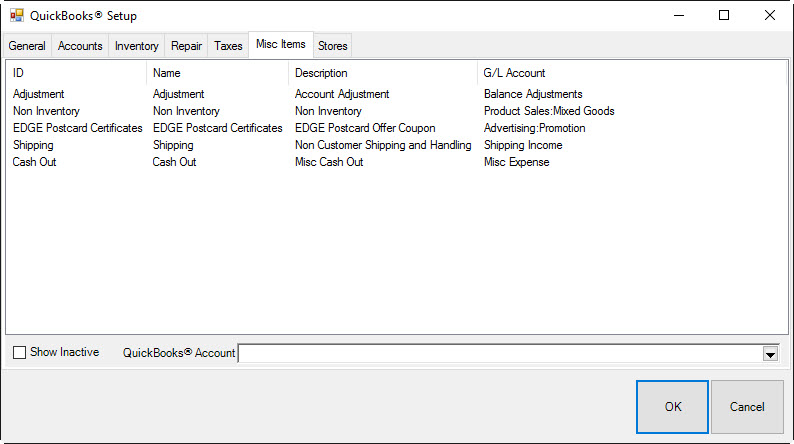Click the QuickBooks Setup title bar icon
Screen dimensions: 794x444
point(17,16)
